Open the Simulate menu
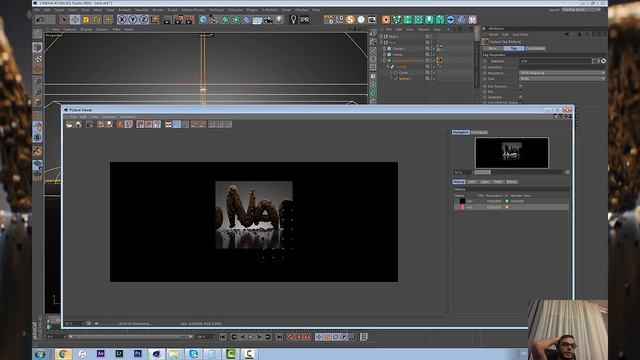Screen dimensions: 640x360 pyautogui.click(x=142, y=10)
